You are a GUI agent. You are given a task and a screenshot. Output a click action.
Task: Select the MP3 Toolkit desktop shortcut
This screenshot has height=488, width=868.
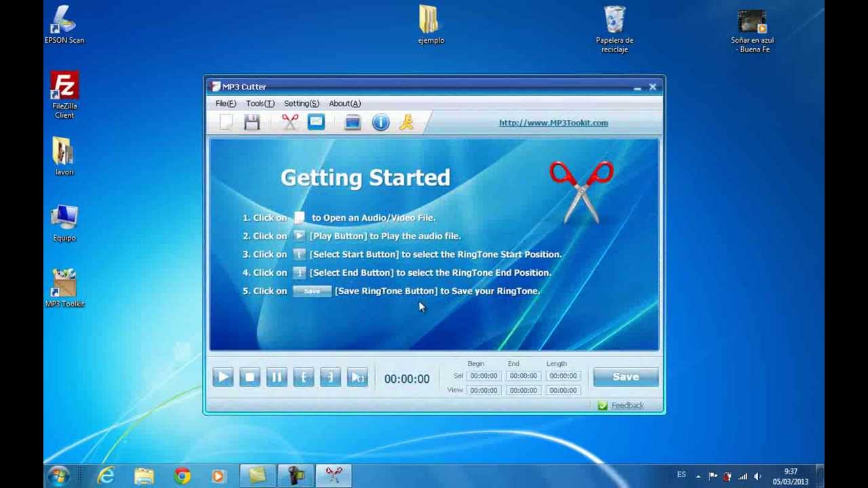point(64,289)
